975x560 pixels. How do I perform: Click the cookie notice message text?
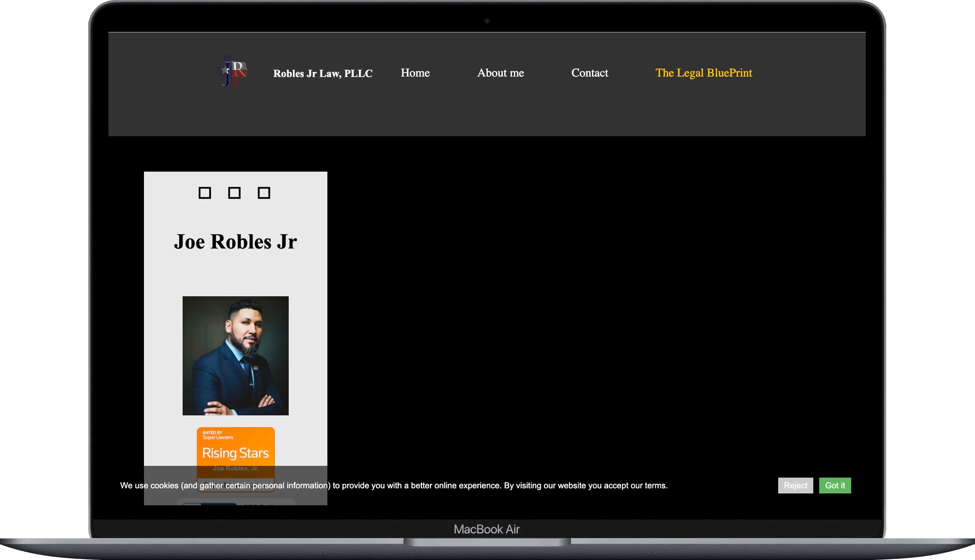point(394,485)
